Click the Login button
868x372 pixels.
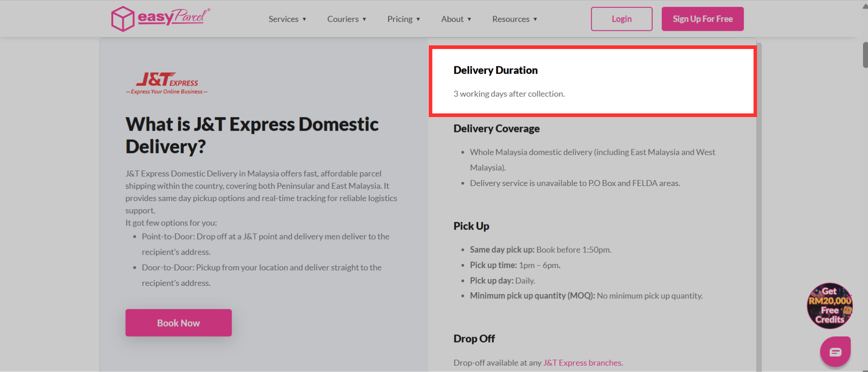[621, 19]
